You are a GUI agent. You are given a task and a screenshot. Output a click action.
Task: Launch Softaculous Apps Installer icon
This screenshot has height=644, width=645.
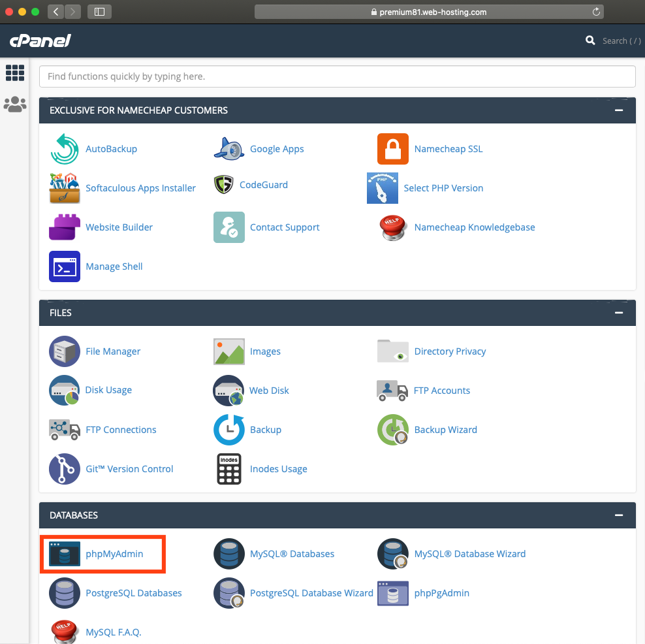click(x=65, y=188)
